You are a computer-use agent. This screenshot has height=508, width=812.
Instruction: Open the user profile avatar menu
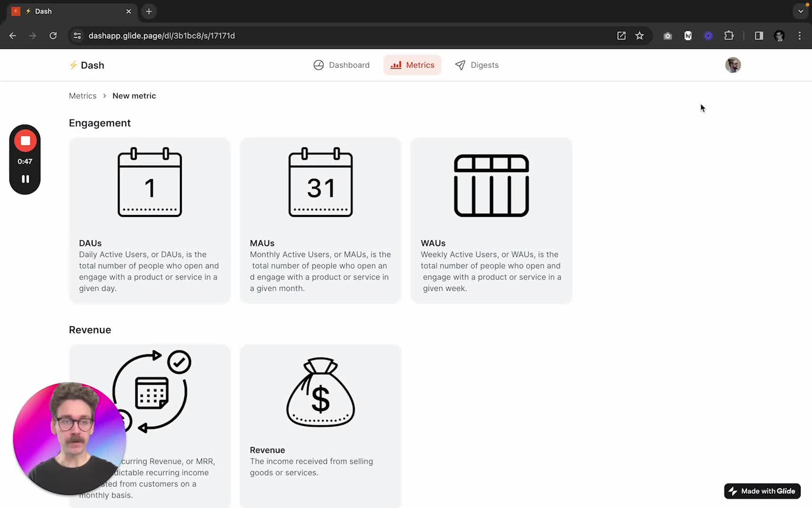(x=733, y=65)
